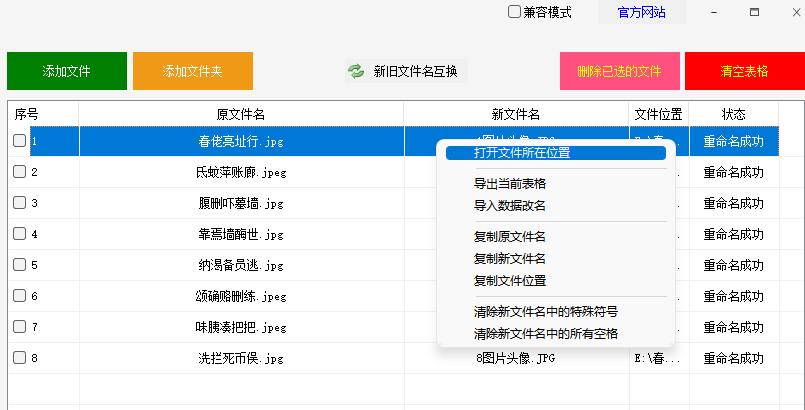Click the red 清空表格 button
This screenshot has width=805, height=410.
click(745, 71)
